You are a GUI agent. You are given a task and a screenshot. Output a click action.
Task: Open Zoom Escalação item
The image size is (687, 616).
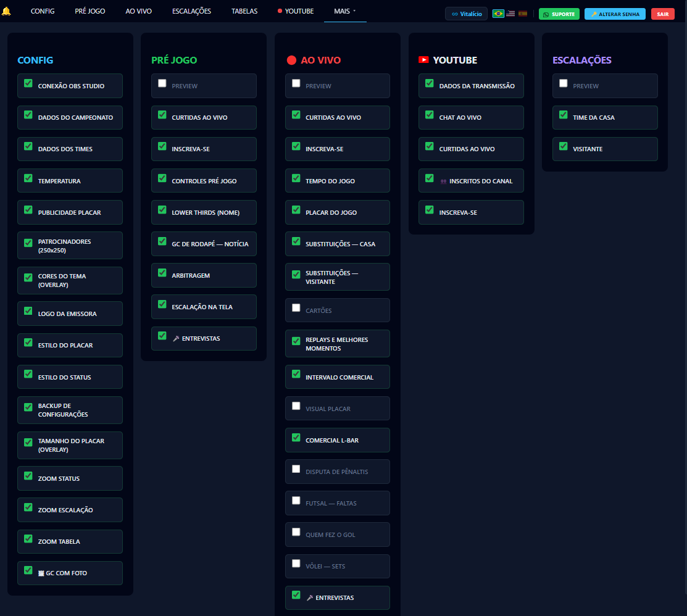tap(70, 510)
